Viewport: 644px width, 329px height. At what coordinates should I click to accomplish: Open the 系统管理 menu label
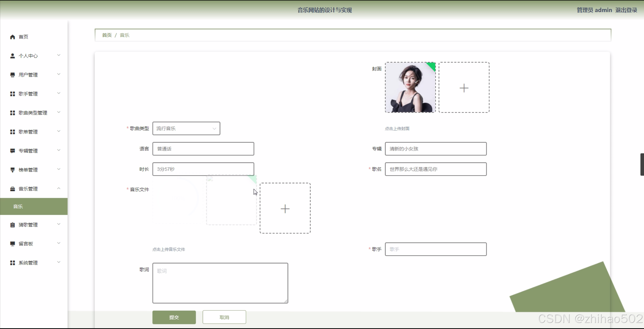click(28, 263)
